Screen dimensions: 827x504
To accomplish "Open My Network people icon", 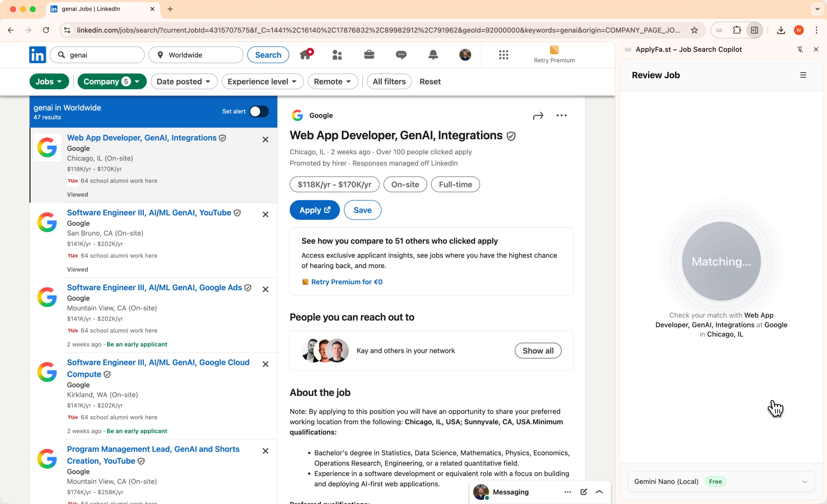I will [337, 55].
